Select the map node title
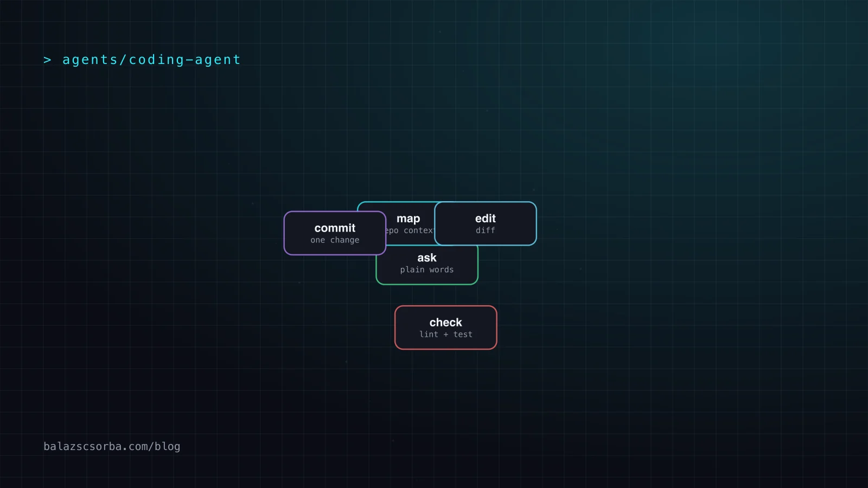Screen dimensions: 868x488 pos(408,219)
